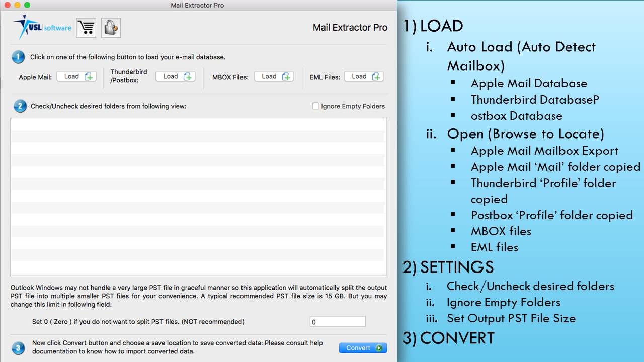Image resolution: width=644 pixels, height=362 pixels.
Task: Click the 'Apple Mail:' label
Action: 35,77
